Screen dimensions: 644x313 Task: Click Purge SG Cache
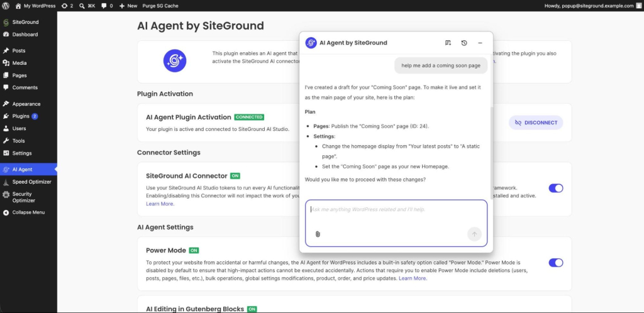(x=160, y=6)
